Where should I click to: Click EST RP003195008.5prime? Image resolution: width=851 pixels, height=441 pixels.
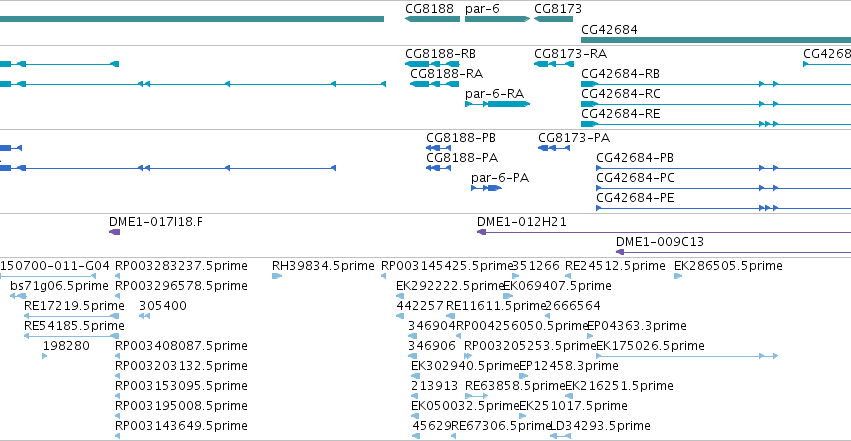tap(118, 417)
